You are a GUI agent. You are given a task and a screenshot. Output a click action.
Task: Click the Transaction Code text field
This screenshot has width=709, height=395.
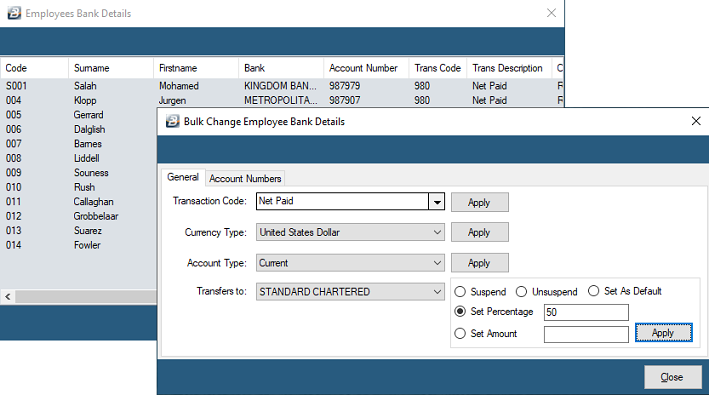(x=342, y=201)
